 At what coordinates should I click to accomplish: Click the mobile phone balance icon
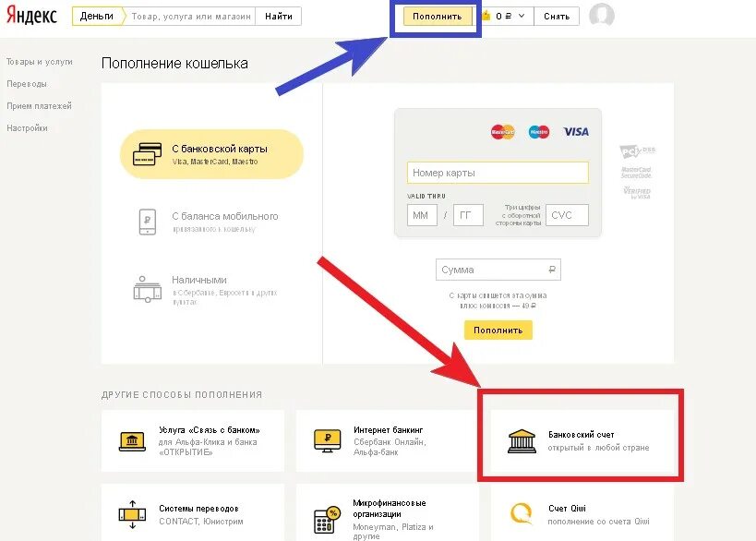[148, 222]
